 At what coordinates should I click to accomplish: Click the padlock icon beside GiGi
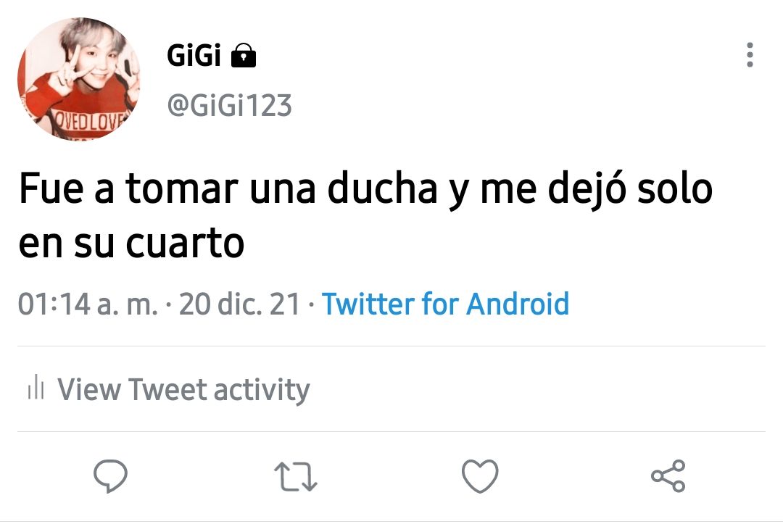tap(243, 55)
